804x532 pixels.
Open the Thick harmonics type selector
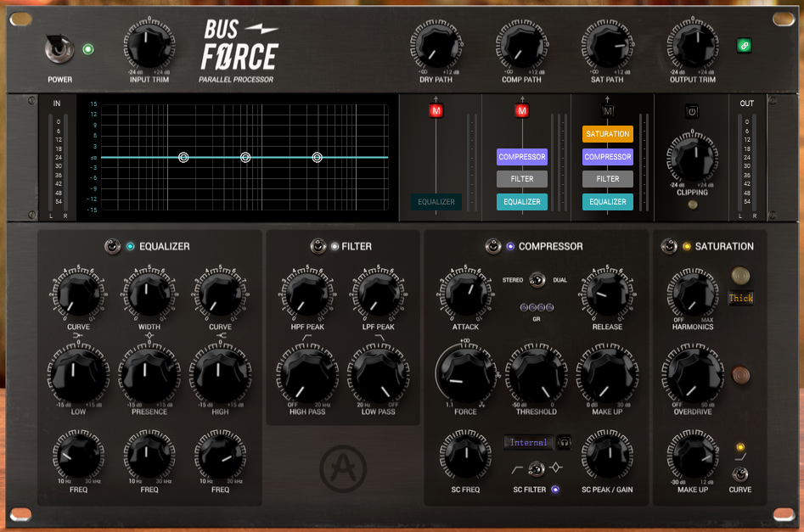pos(740,298)
